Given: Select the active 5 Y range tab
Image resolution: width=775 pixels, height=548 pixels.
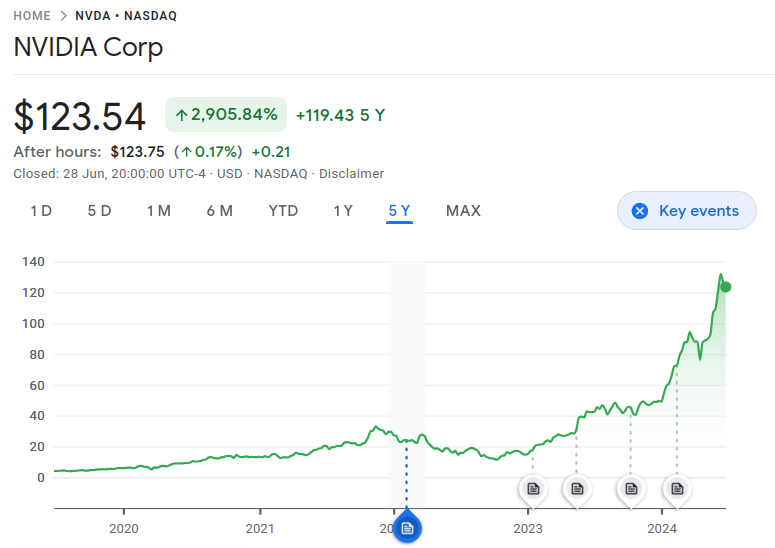Looking at the screenshot, I should click(x=399, y=211).
